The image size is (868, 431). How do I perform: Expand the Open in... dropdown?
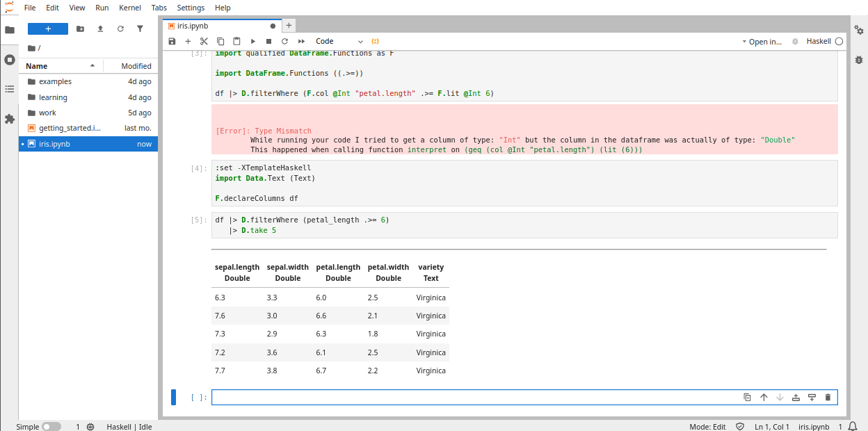[762, 42]
